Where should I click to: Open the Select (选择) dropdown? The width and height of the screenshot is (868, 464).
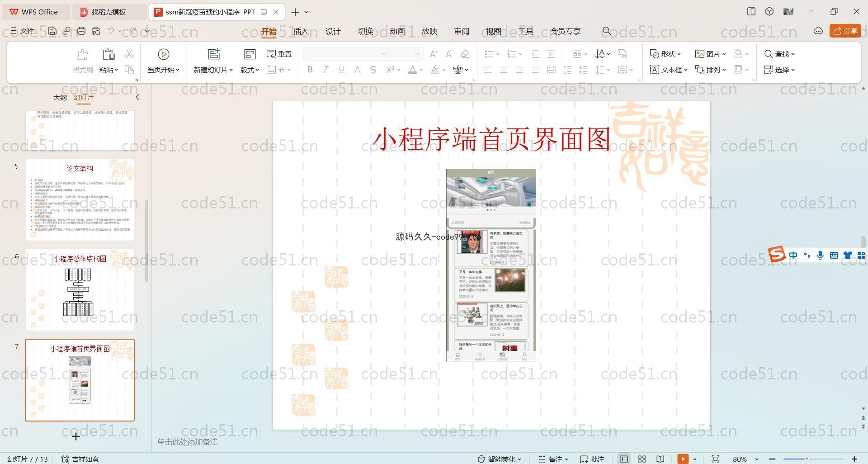click(779, 70)
